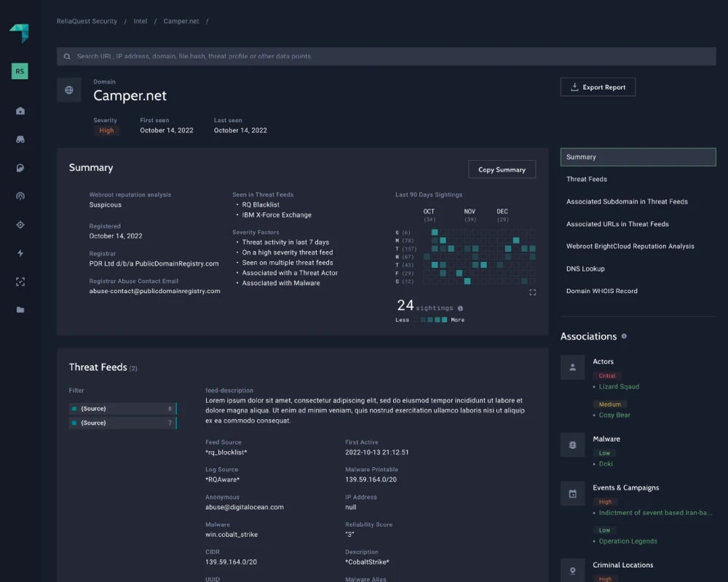Screen dimensions: 728x582
Task: Click the Suspicous reputation value
Action: coord(105,204)
